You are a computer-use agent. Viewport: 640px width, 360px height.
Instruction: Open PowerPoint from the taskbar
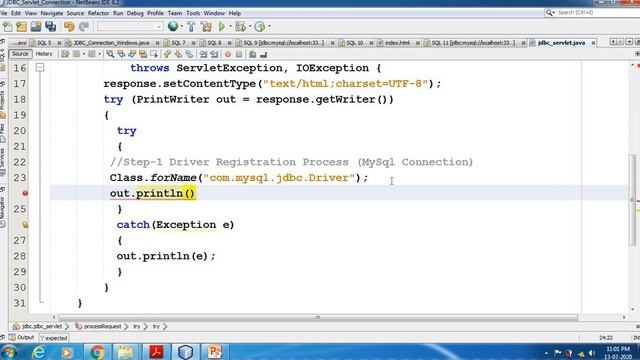[x=215, y=352]
